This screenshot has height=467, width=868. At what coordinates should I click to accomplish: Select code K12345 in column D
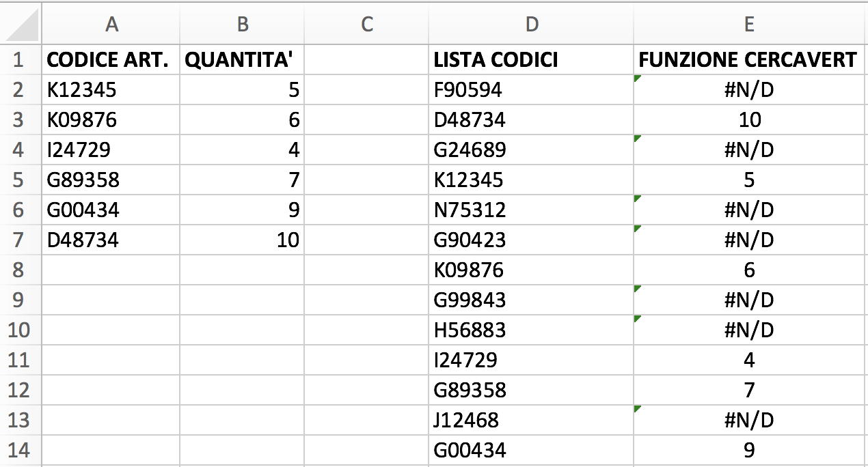tap(532, 180)
